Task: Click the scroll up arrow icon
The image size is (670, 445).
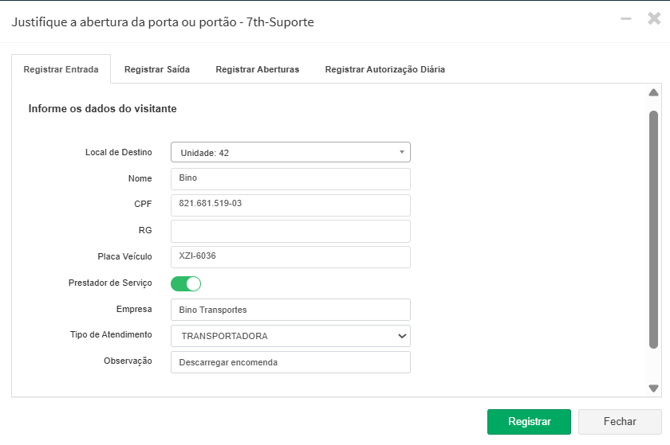Action: point(654,93)
